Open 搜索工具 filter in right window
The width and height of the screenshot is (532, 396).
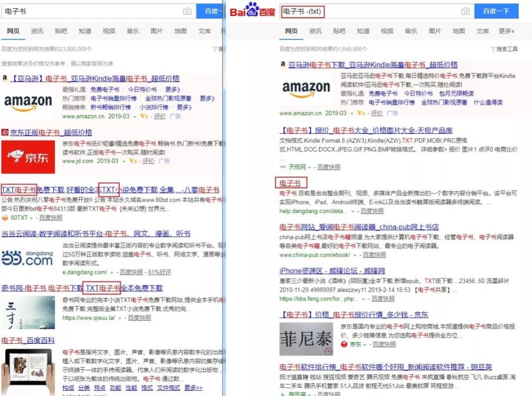tap(504, 49)
